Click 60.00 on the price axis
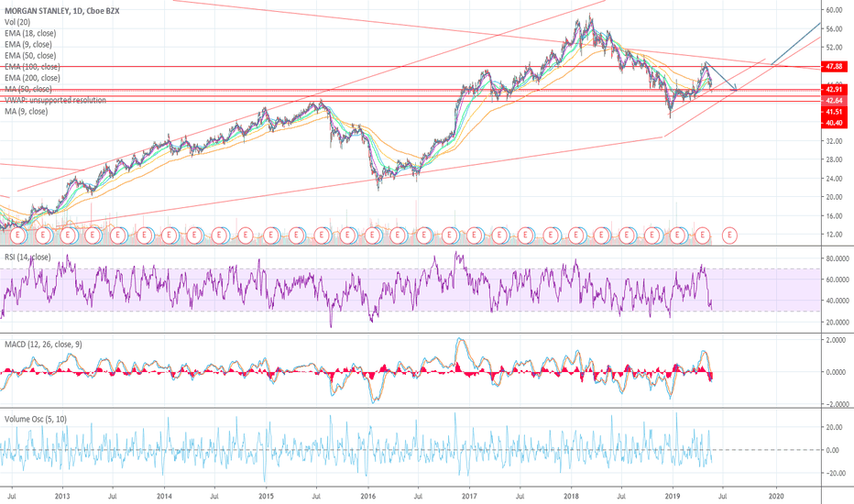This screenshot has height=504, width=854. [x=834, y=10]
